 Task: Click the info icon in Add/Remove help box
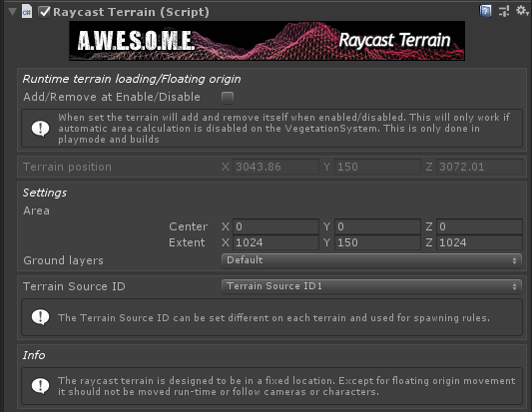(40, 129)
